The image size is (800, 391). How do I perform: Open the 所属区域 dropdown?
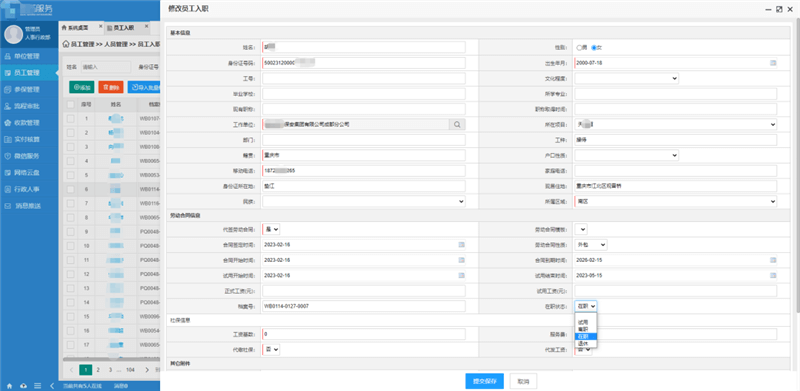coord(676,201)
